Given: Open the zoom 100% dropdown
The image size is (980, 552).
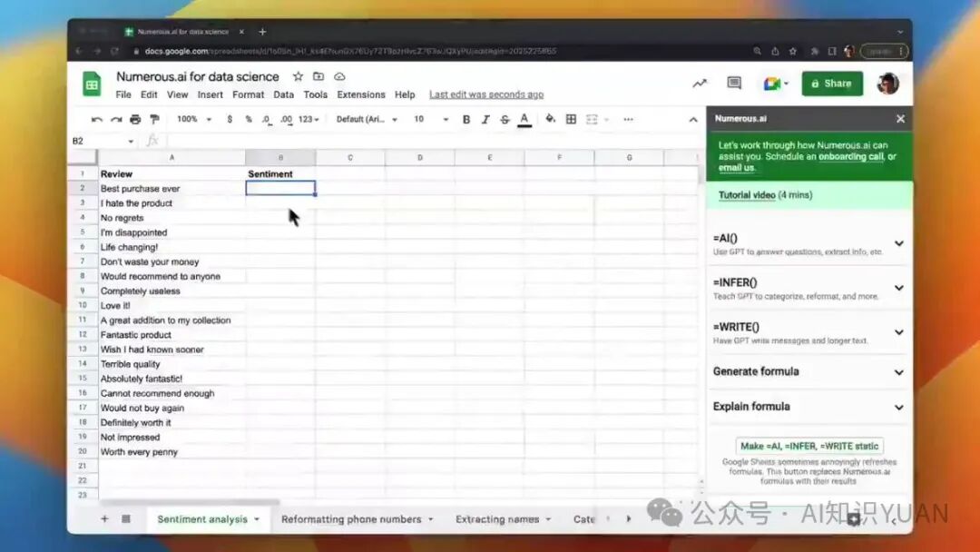Looking at the screenshot, I should coord(194,119).
